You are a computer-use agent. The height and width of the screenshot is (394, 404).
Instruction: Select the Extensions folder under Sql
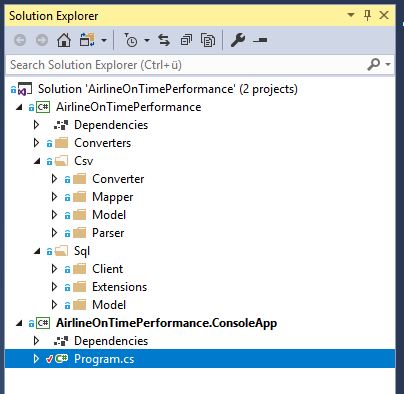click(x=119, y=287)
